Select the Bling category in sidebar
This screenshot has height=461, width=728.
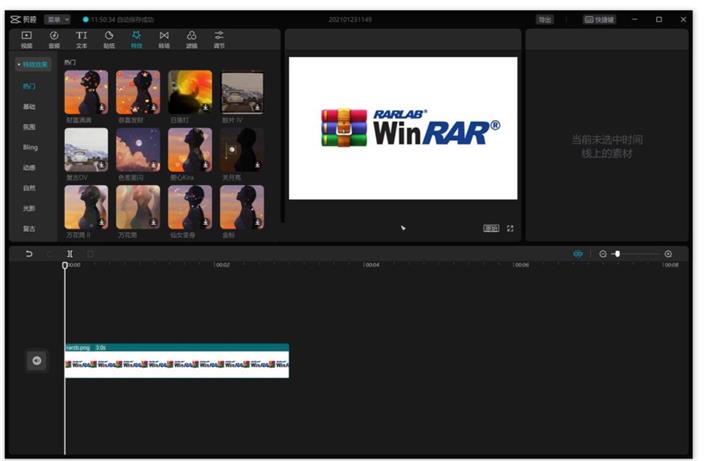30,147
